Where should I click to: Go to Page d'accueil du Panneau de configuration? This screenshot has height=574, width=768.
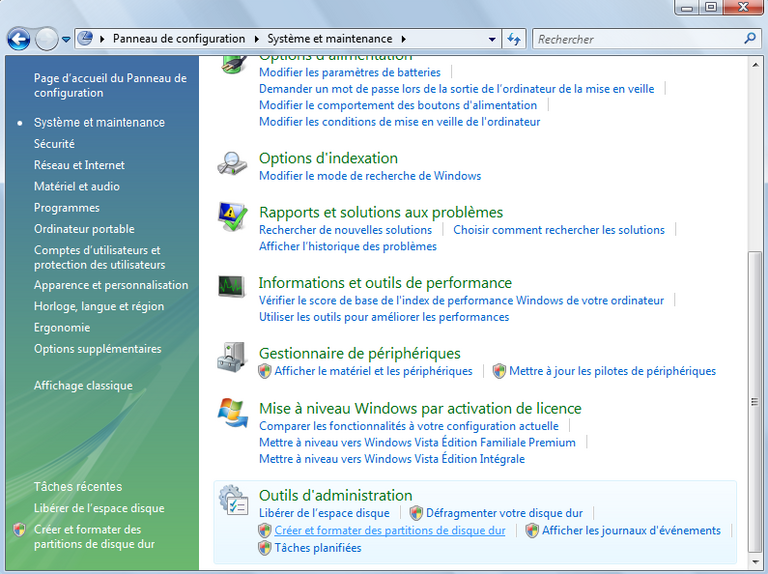coord(110,85)
